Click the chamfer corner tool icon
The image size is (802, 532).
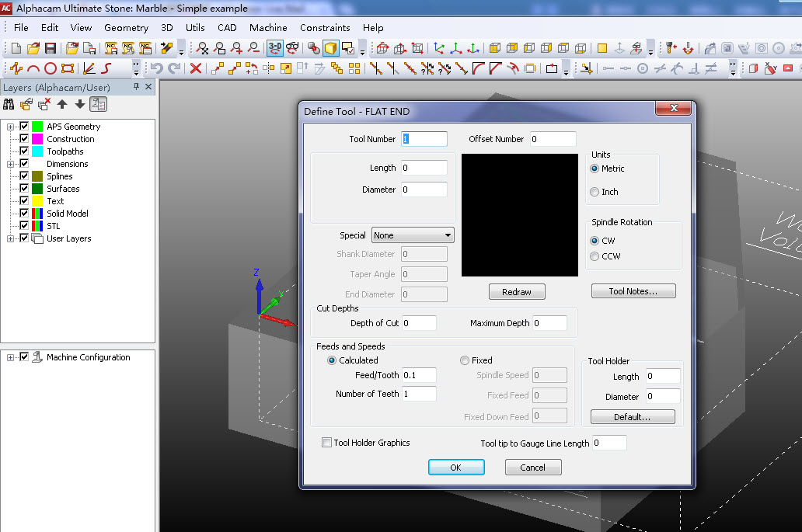[495, 68]
